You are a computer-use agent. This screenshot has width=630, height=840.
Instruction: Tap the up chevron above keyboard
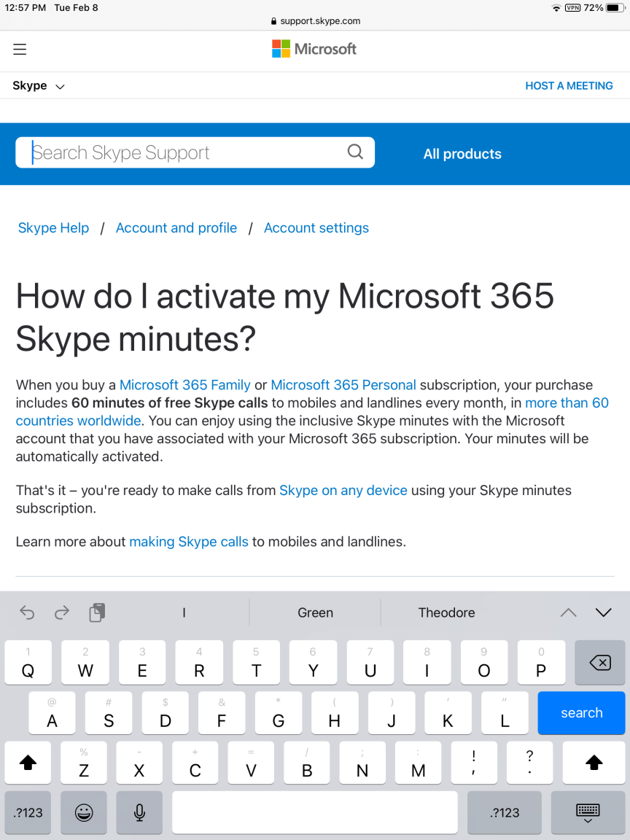coord(569,612)
